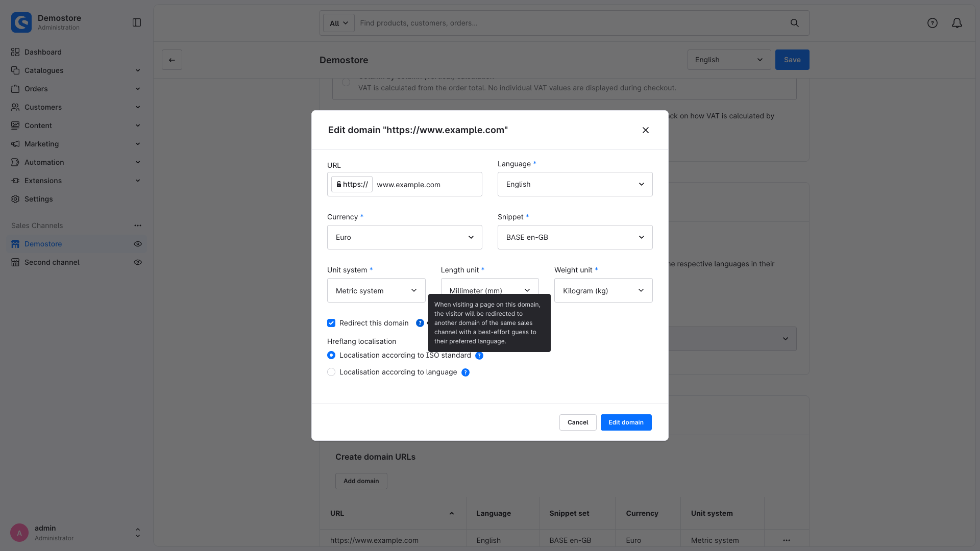Click the Add domain button
This screenshot has height=551, width=980.
(x=361, y=481)
